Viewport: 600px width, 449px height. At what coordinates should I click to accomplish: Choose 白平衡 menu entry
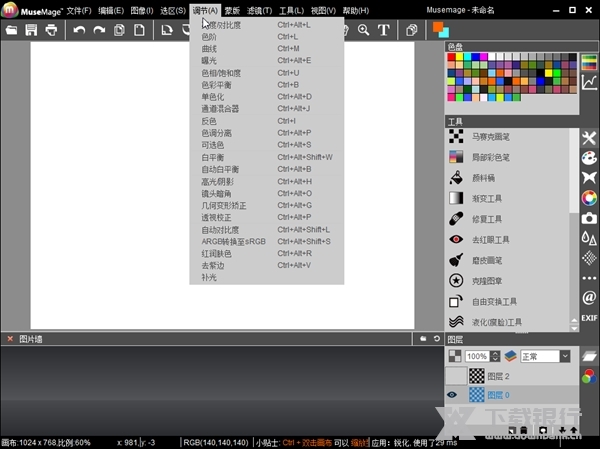[x=267, y=157]
